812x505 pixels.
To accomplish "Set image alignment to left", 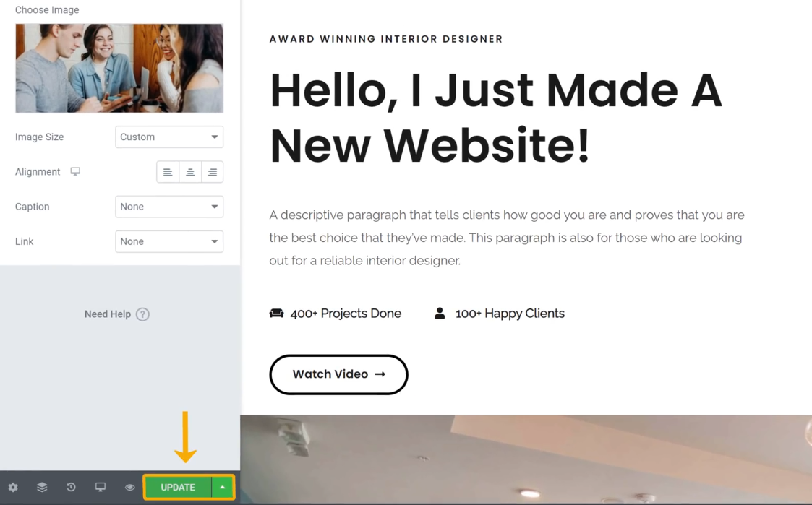I will [168, 172].
